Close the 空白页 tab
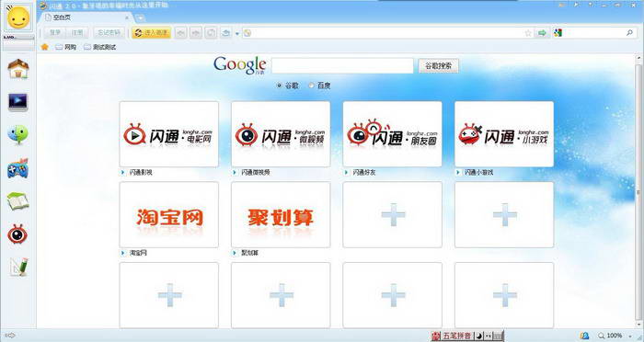 (x=127, y=17)
